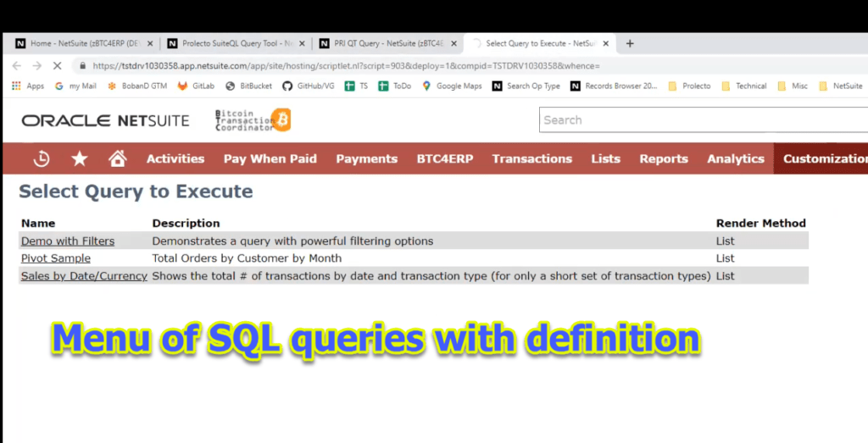This screenshot has width=868, height=443.
Task: Open the GitHub/VG bookmark
Action: [x=309, y=86]
